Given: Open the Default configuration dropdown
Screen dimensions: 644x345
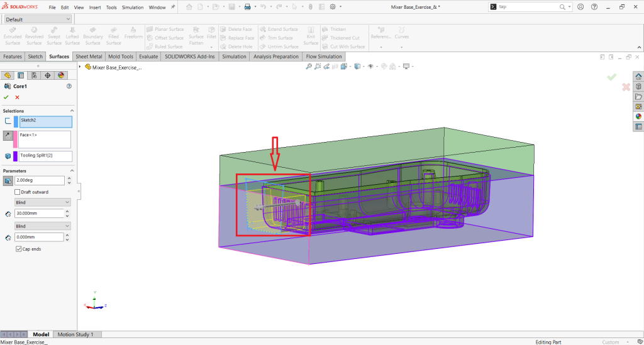Looking at the screenshot, I should [38, 19].
